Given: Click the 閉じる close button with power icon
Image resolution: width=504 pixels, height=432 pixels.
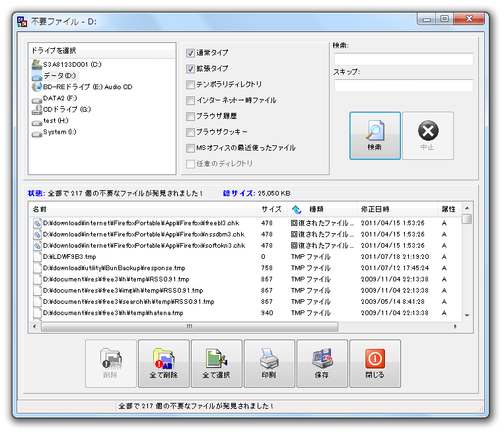Looking at the screenshot, I should (x=375, y=363).
